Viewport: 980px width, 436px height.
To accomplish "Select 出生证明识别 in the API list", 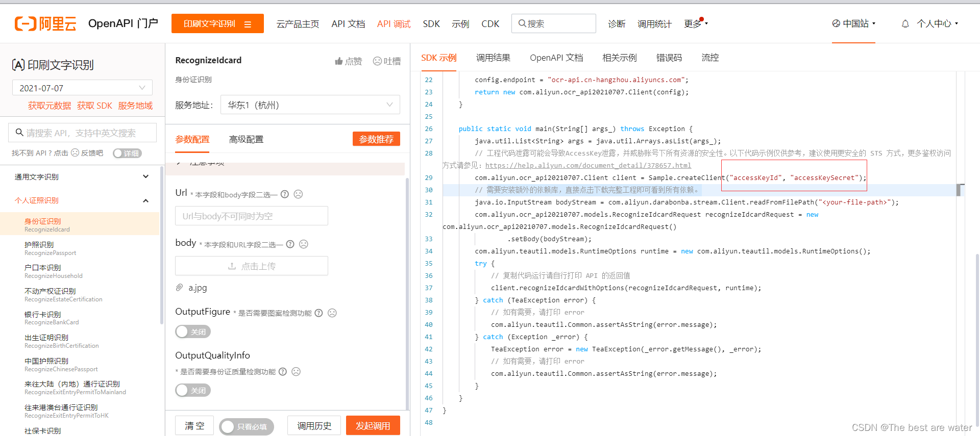I will click(x=80, y=341).
